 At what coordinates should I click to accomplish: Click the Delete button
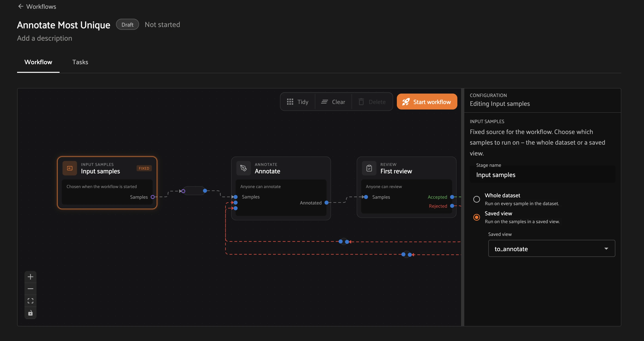372,102
